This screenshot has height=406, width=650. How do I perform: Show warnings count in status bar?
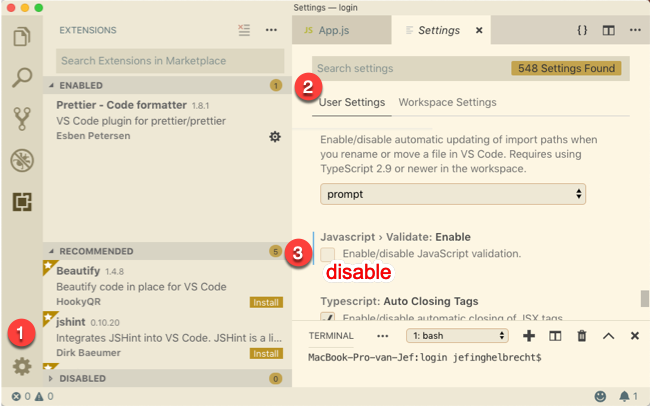pos(44,396)
